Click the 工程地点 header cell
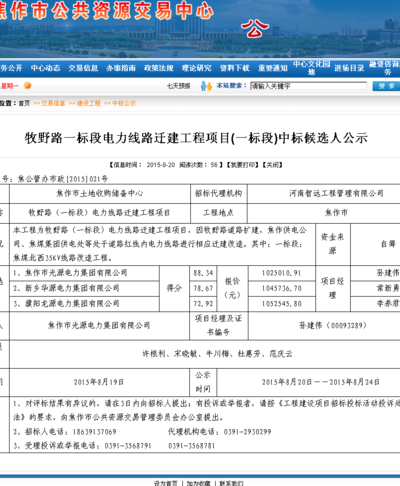 [218, 213]
